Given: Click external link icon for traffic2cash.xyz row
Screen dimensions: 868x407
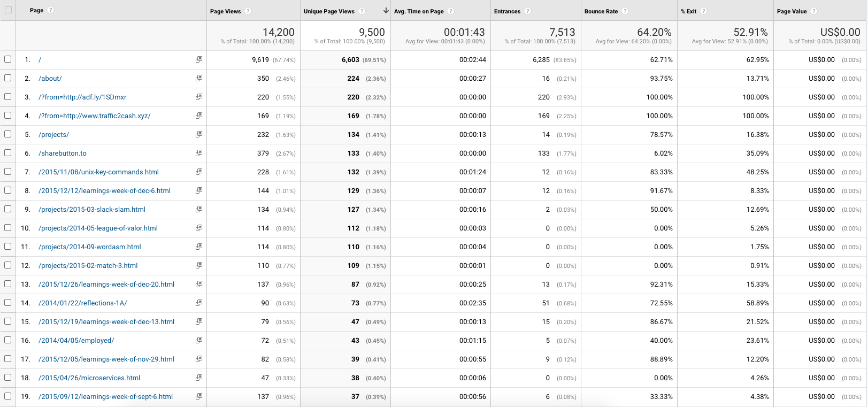Looking at the screenshot, I should pos(199,116).
